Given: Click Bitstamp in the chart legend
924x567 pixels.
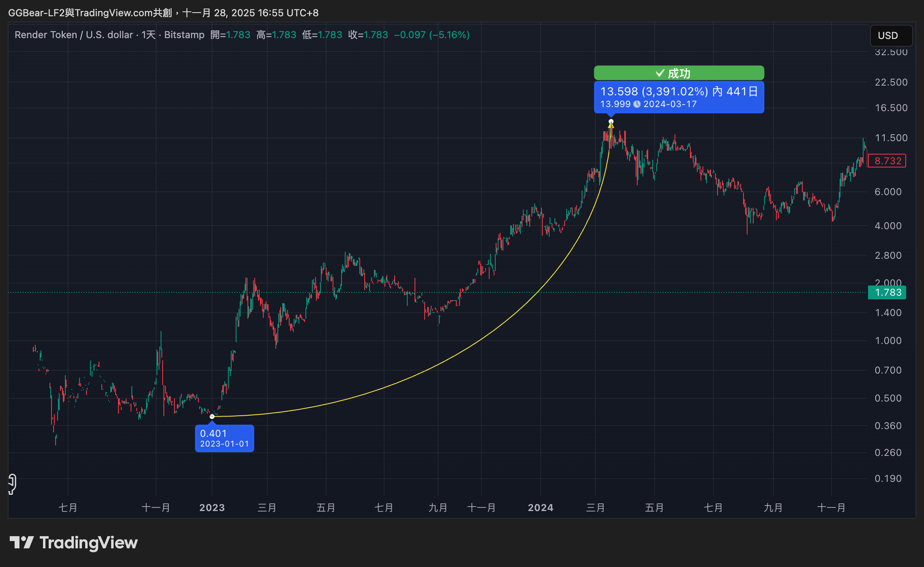Looking at the screenshot, I should pyautogui.click(x=184, y=35).
